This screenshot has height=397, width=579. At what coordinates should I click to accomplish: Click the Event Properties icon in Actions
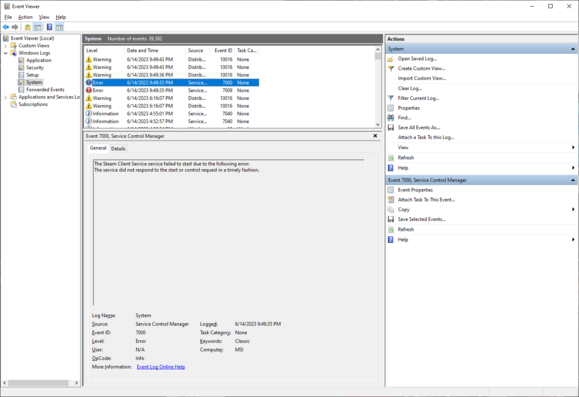(x=391, y=190)
